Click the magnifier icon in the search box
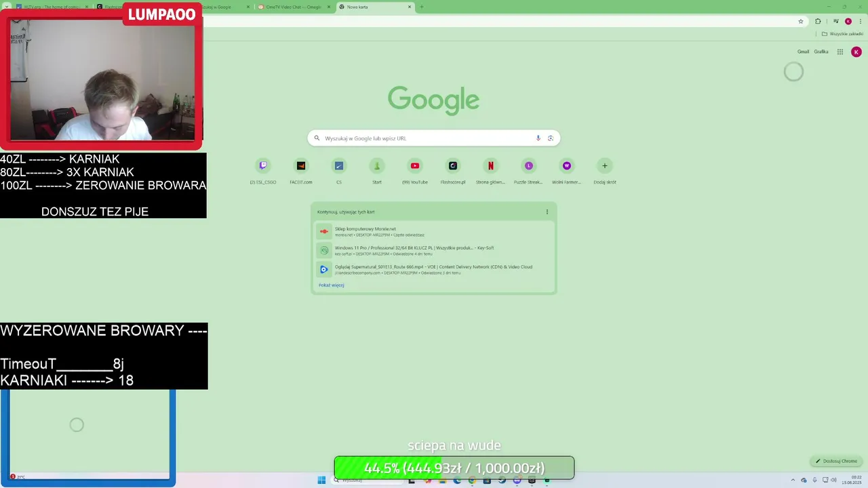This screenshot has height=488, width=868. tap(317, 138)
